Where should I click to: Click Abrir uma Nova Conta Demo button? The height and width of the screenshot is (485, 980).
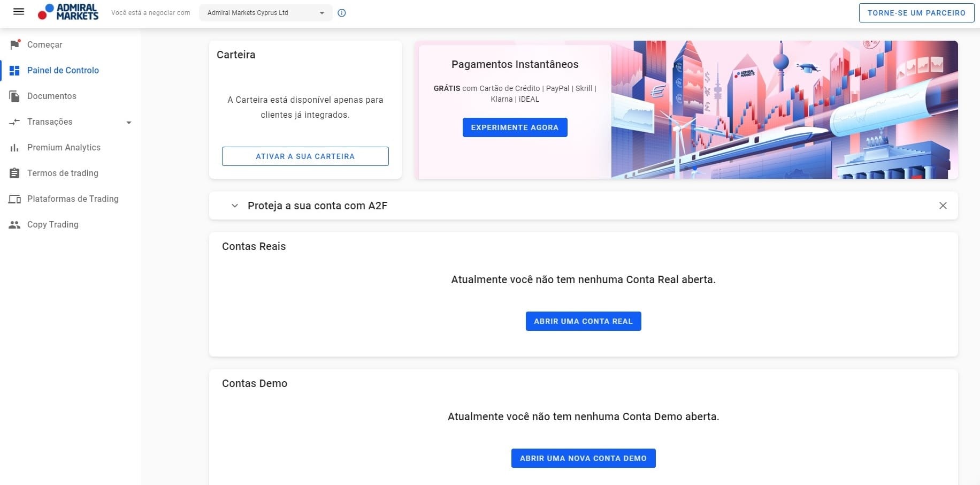click(583, 458)
